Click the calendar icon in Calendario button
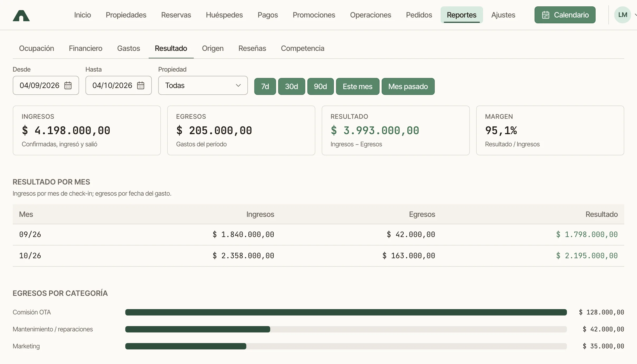The image size is (637, 364). 546,15
